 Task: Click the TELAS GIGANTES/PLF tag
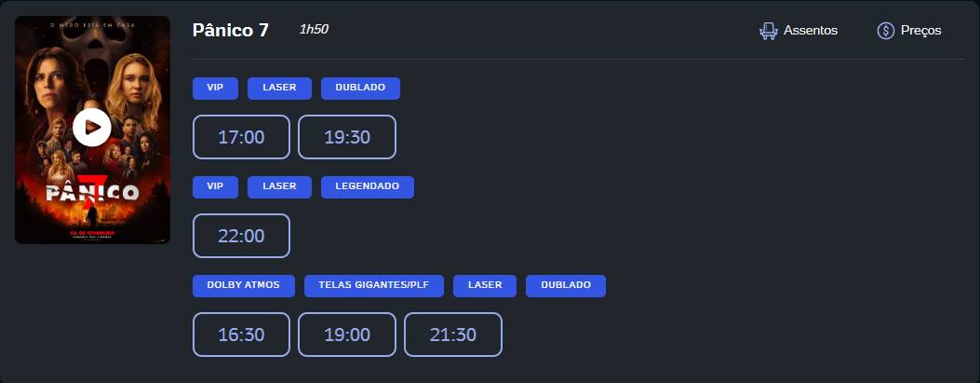[373, 285]
